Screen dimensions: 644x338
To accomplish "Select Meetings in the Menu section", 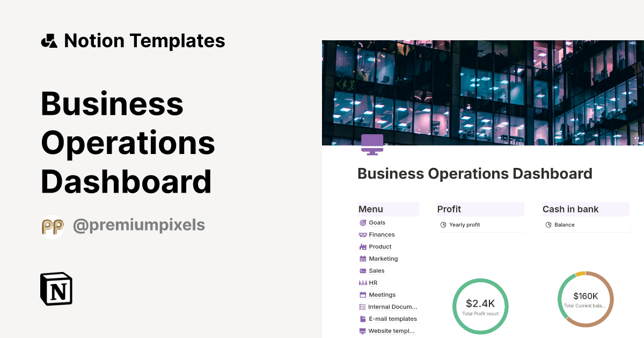I will (x=382, y=295).
